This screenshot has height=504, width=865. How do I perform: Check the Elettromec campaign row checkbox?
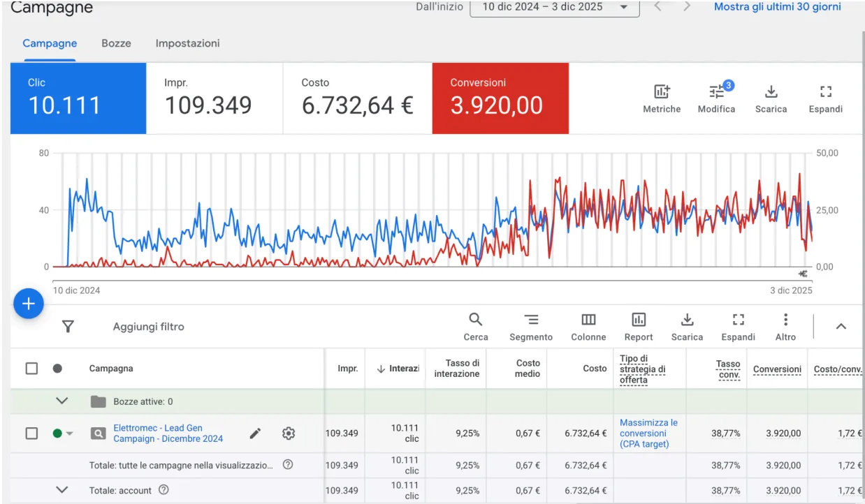pyautogui.click(x=31, y=433)
